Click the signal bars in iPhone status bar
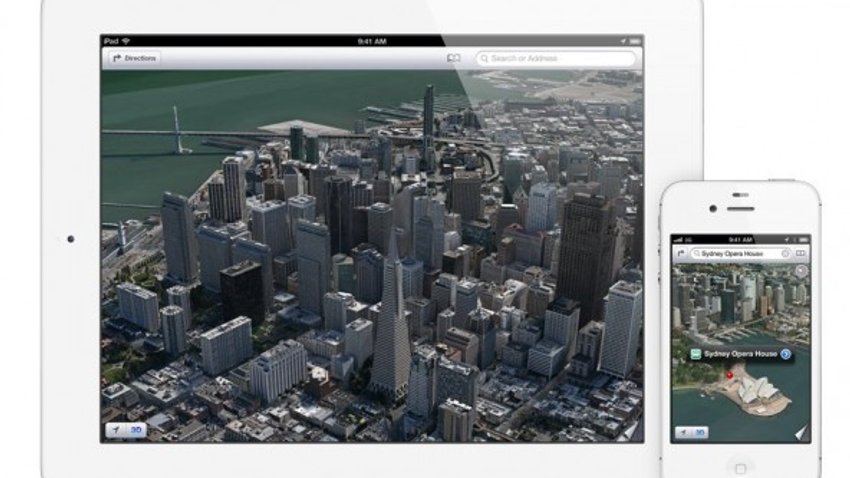Screen dimensions: 850x478 point(678,240)
